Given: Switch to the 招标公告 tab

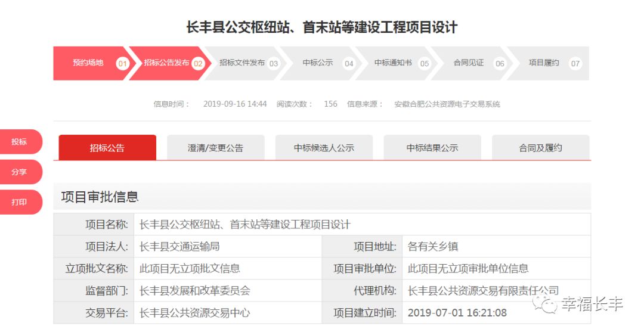Looking at the screenshot, I should 107,148.
